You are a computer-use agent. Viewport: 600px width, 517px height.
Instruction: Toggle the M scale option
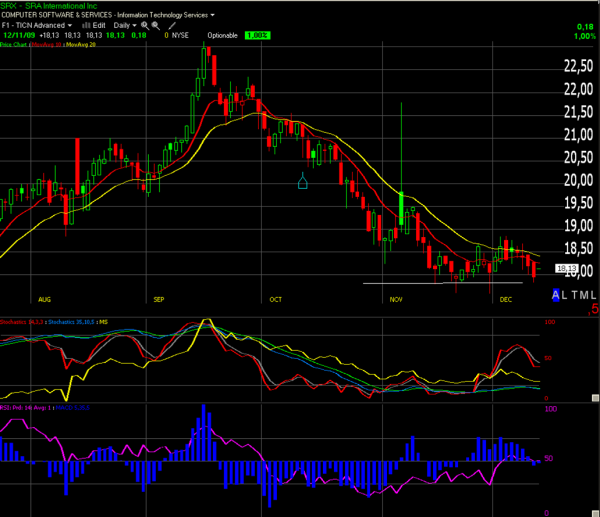(583, 295)
